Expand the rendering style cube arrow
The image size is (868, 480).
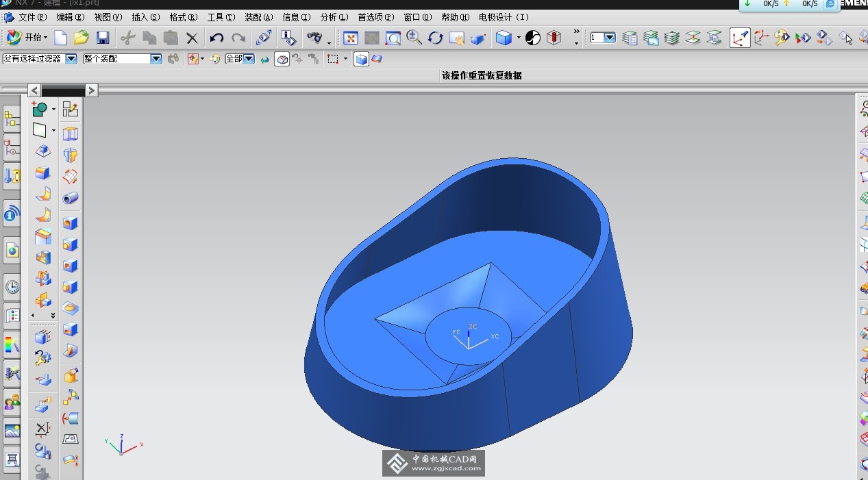click(519, 38)
